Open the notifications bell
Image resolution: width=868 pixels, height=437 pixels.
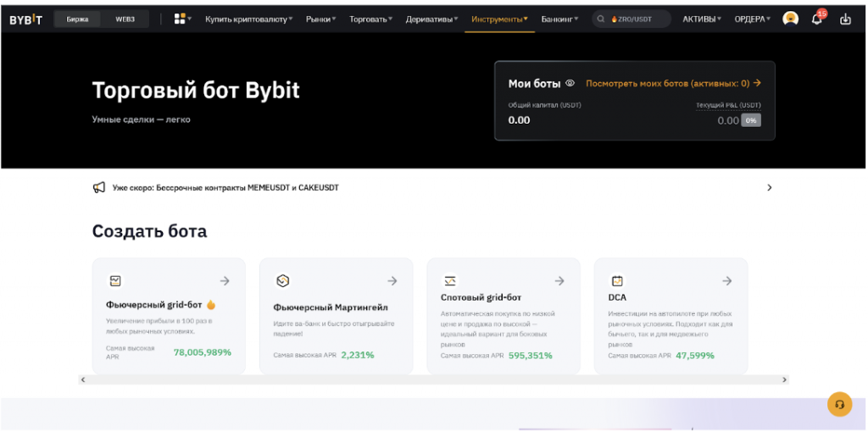click(x=817, y=19)
